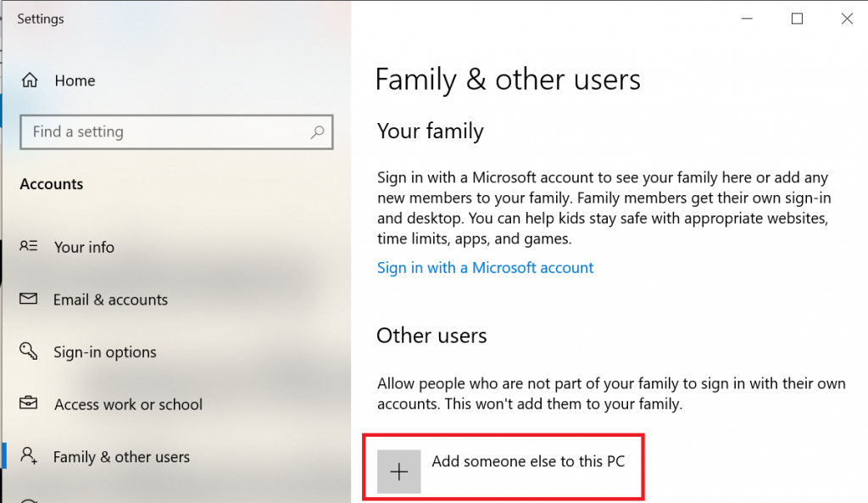Open the Home settings page
This screenshot has width=868, height=503.
pyautogui.click(x=75, y=81)
